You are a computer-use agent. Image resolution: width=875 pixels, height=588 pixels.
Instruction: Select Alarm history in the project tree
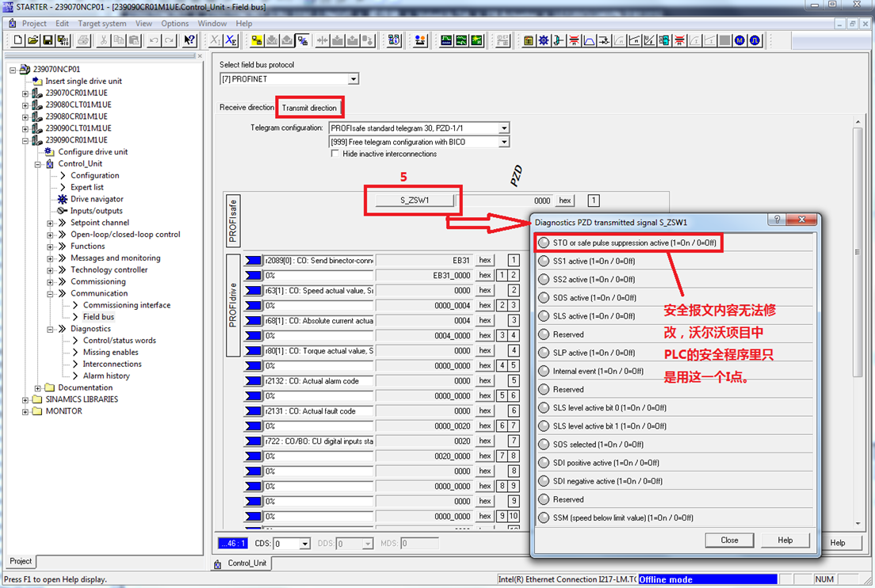coord(106,376)
